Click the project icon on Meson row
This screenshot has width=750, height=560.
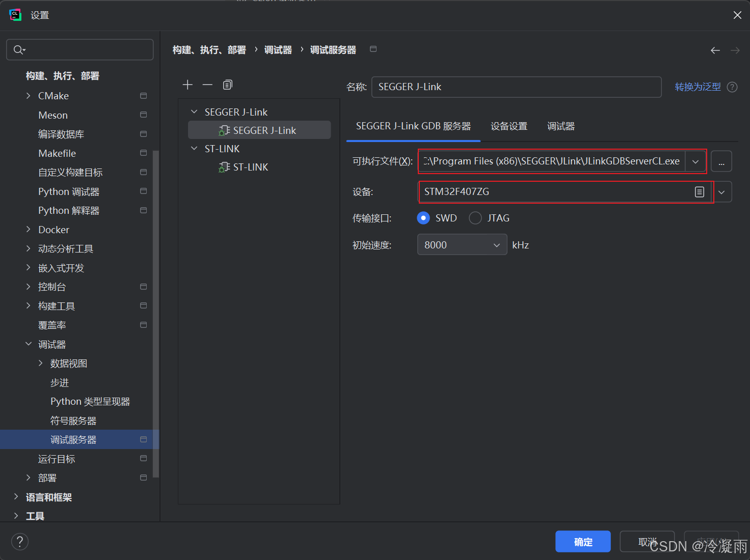(x=143, y=115)
